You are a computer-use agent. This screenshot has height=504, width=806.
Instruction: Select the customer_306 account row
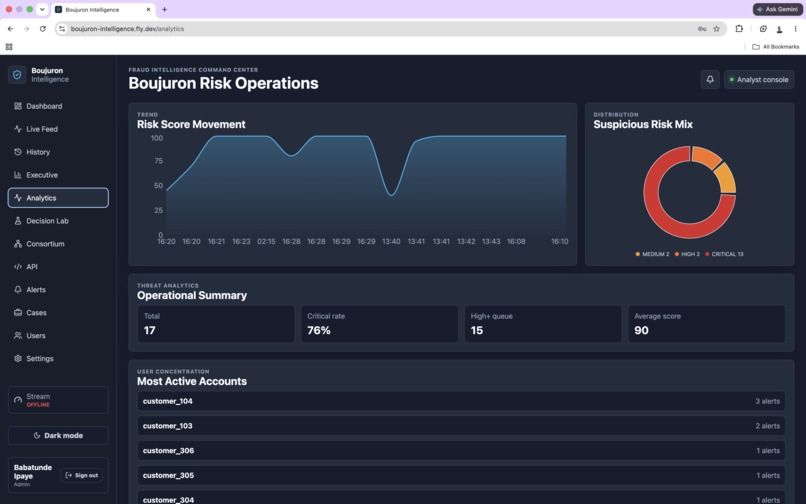[461, 451]
